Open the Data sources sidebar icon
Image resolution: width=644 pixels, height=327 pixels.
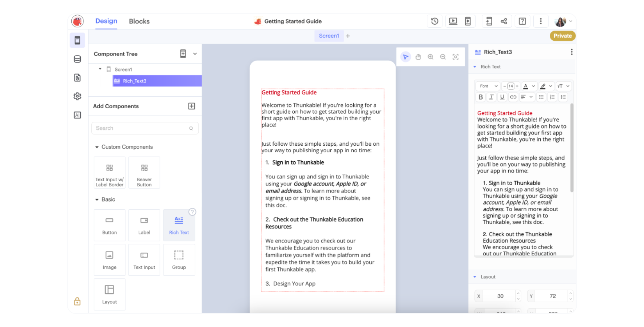(x=77, y=59)
